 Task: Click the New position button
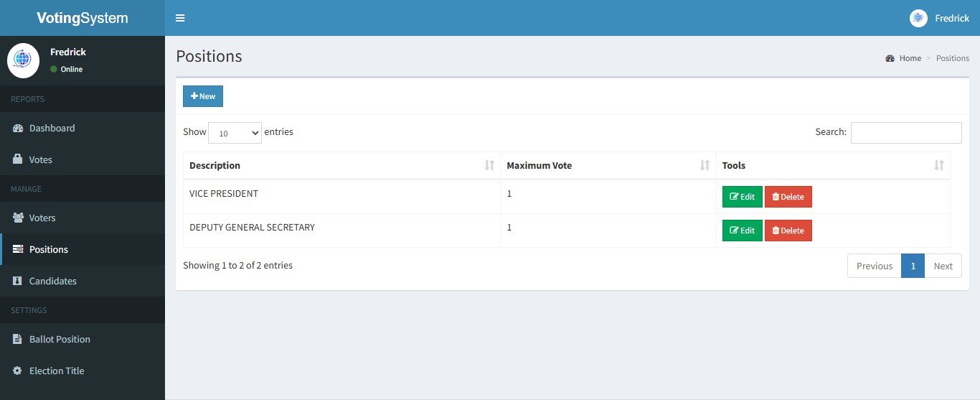[203, 96]
